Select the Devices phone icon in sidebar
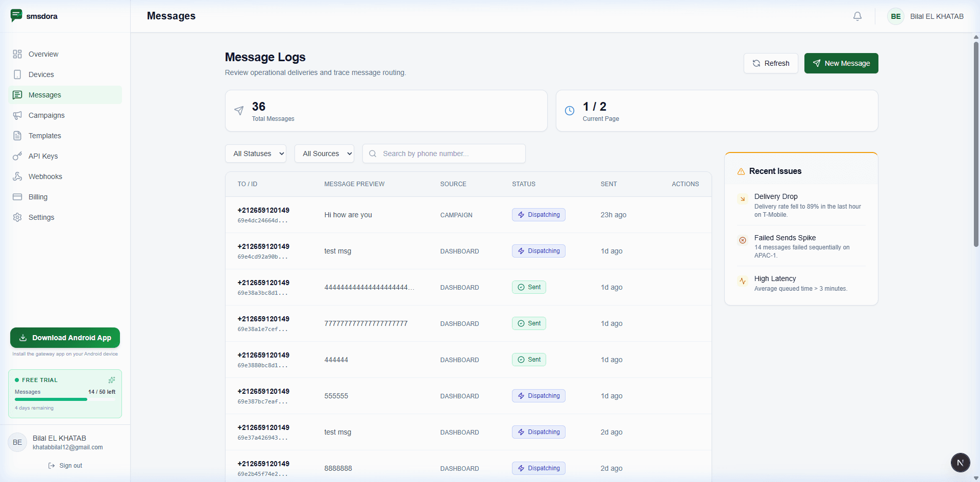The width and height of the screenshot is (980, 482). click(18, 74)
